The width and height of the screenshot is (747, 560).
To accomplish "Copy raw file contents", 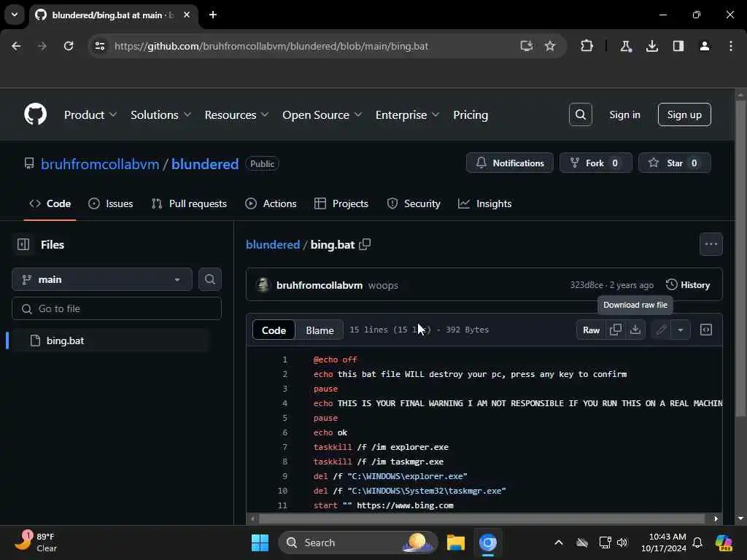I will point(616,330).
